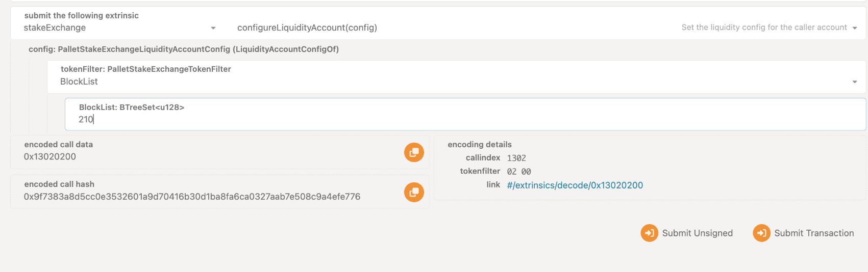Viewport: 868px width, 272px height.
Task: Open the extrinsics decode 0x13020200 link
Action: (575, 185)
